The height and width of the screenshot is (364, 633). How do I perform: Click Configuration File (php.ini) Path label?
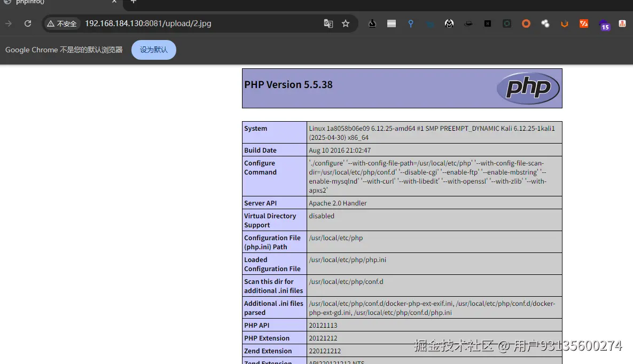point(272,242)
